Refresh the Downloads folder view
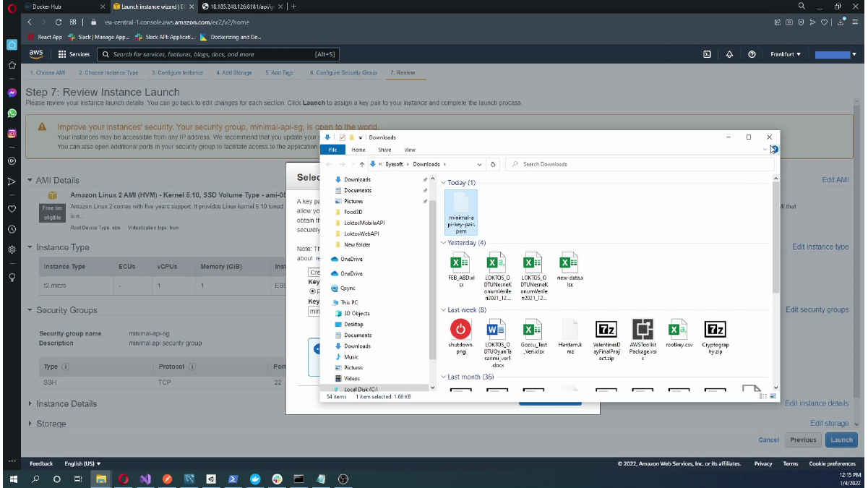868x488 pixels. point(493,164)
